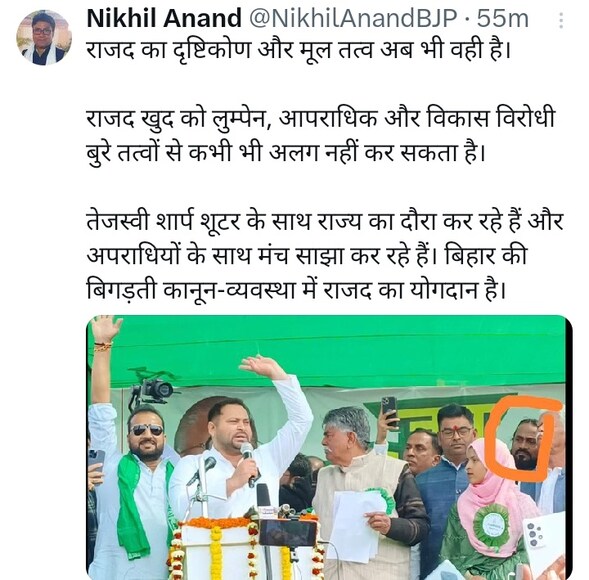Open the @NikhilAnandBJP handle link
Image resolution: width=589 pixels, height=580 pixels.
353,18
